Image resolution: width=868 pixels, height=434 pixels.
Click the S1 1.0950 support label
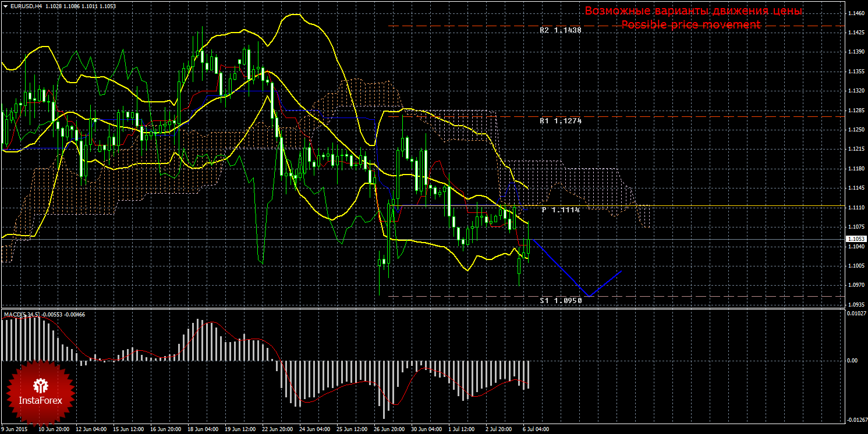pos(560,301)
